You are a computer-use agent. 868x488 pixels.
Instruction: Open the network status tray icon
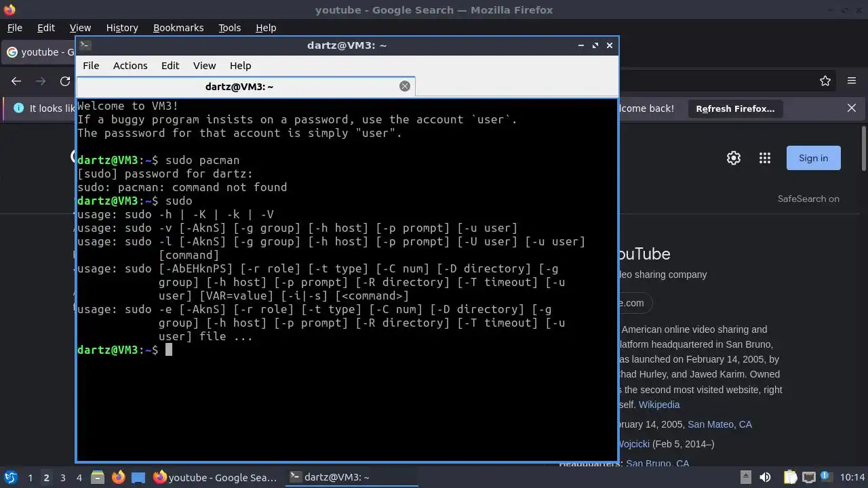coord(808,477)
